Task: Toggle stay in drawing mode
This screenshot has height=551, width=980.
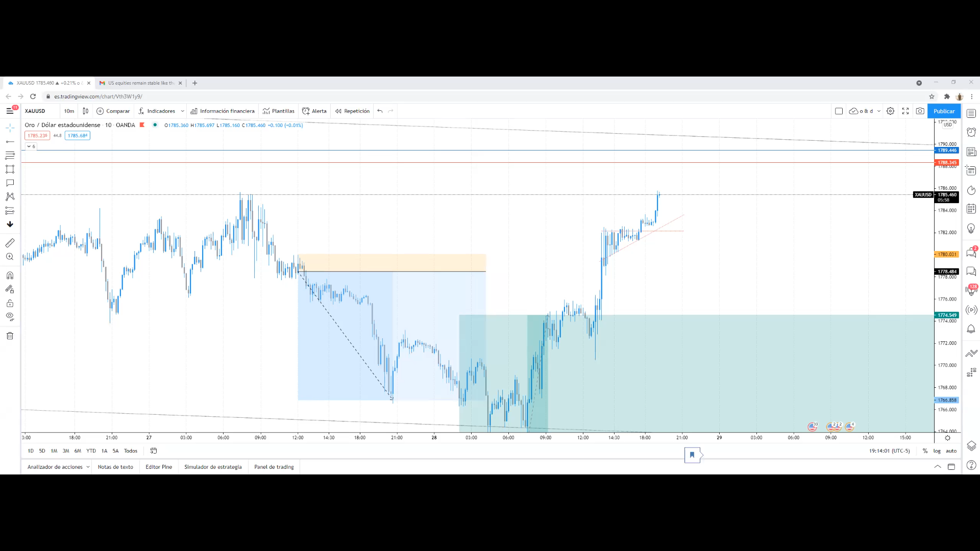Action: (x=10, y=289)
